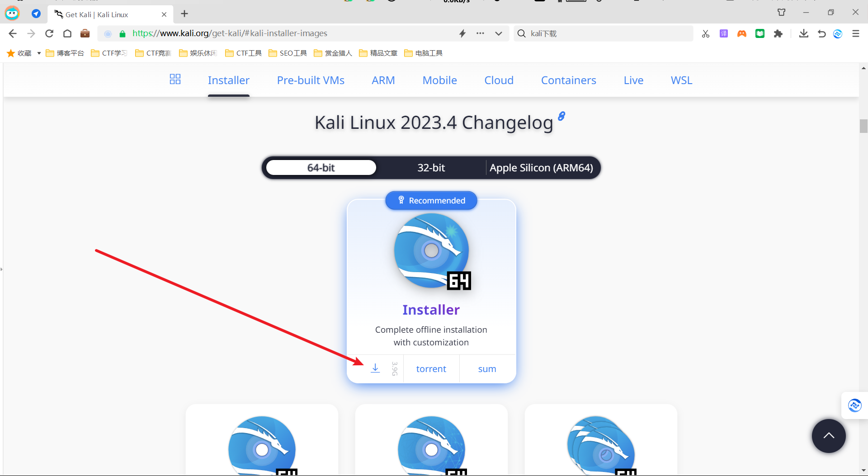
Task: Open the 博客平台 bookmark folder
Action: click(65, 53)
